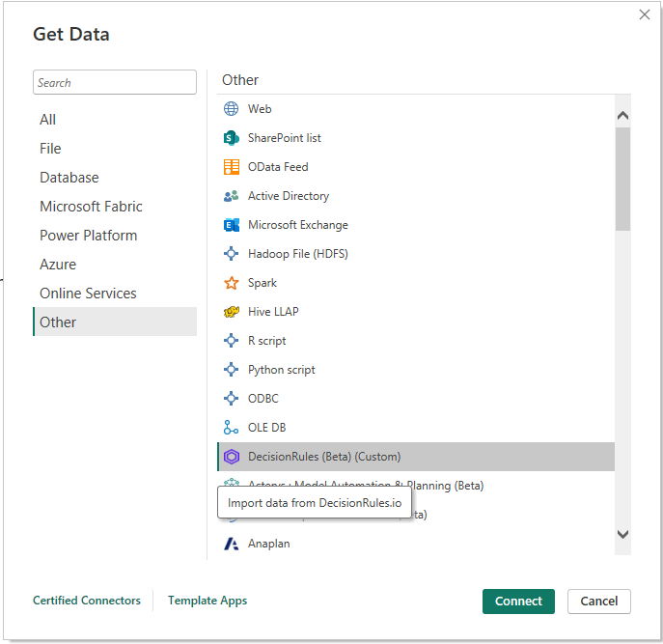Select the Microsoft Fabric category

coord(91,207)
